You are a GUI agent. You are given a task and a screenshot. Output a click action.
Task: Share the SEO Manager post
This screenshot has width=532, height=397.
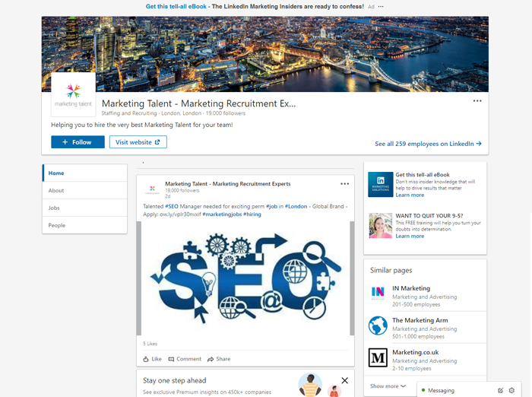click(x=219, y=359)
